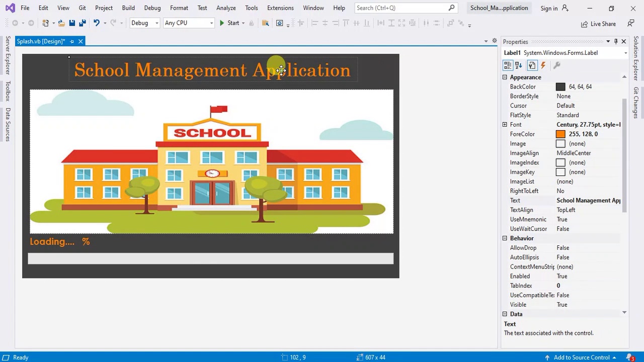This screenshot has height=362, width=644.
Task: Open the Edit menu
Action: coord(43,8)
